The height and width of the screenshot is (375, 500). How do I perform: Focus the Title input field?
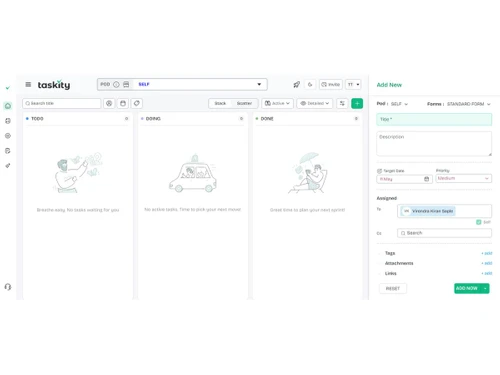pyautogui.click(x=434, y=119)
